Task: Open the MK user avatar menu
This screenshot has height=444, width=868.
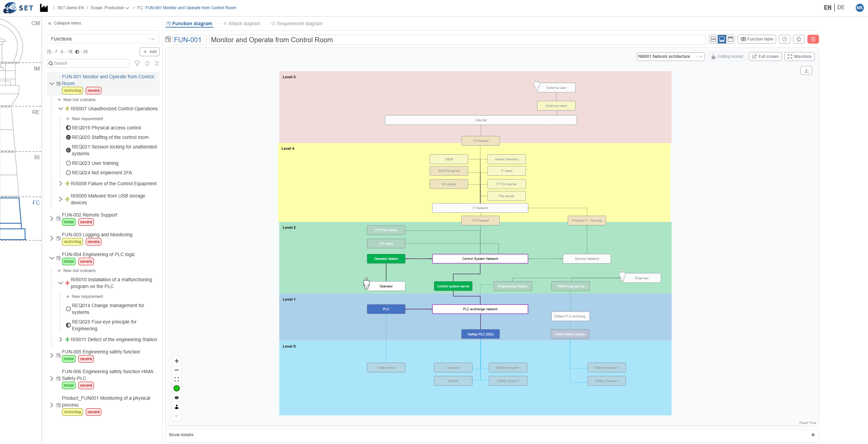Action: click(859, 8)
